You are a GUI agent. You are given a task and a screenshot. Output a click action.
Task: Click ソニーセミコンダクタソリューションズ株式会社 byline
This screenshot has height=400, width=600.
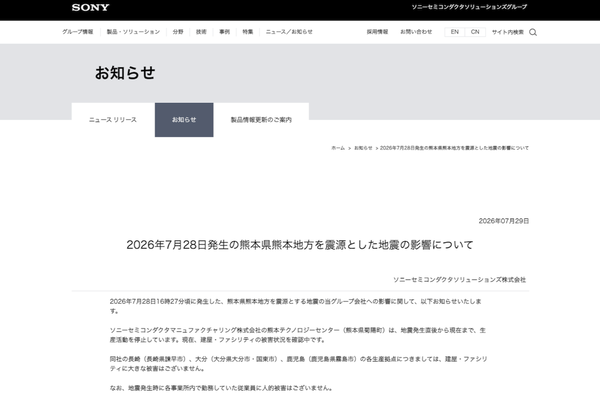pyautogui.click(x=460, y=280)
